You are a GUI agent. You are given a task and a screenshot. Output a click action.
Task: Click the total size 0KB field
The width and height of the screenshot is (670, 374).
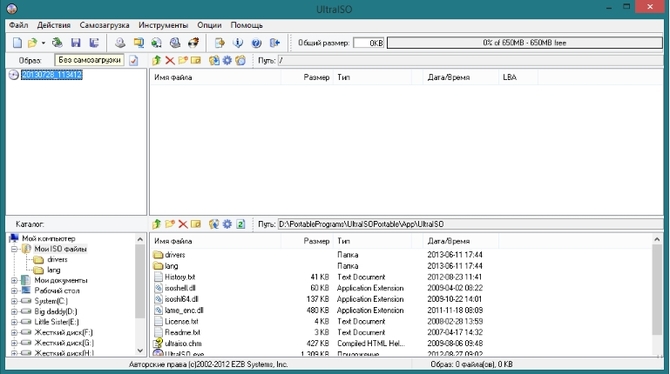click(369, 43)
